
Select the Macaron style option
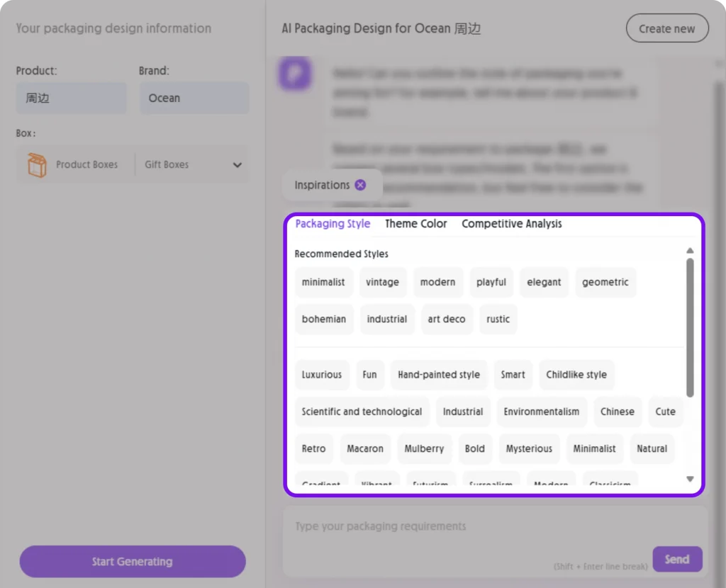[365, 448]
